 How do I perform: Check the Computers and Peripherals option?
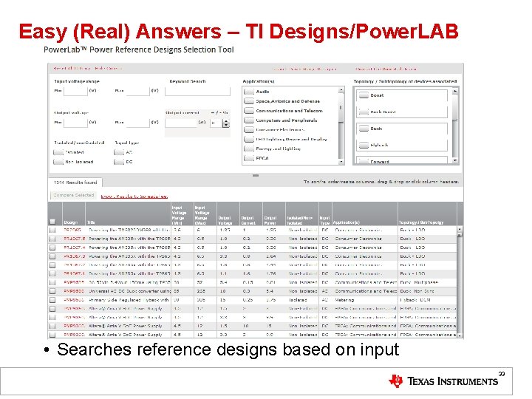click(x=249, y=120)
